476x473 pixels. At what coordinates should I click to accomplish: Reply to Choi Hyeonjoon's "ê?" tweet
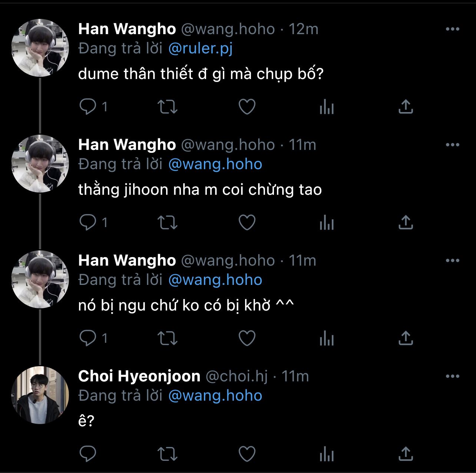click(x=88, y=454)
